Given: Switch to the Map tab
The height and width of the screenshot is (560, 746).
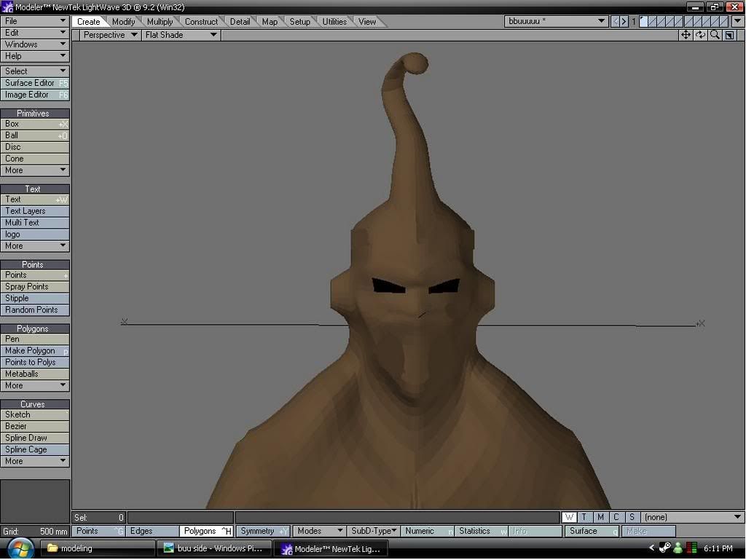Looking at the screenshot, I should point(270,22).
